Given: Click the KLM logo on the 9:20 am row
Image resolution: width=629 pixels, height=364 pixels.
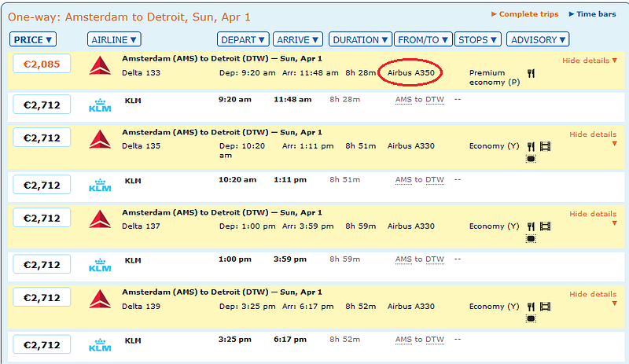Looking at the screenshot, I should [x=100, y=105].
